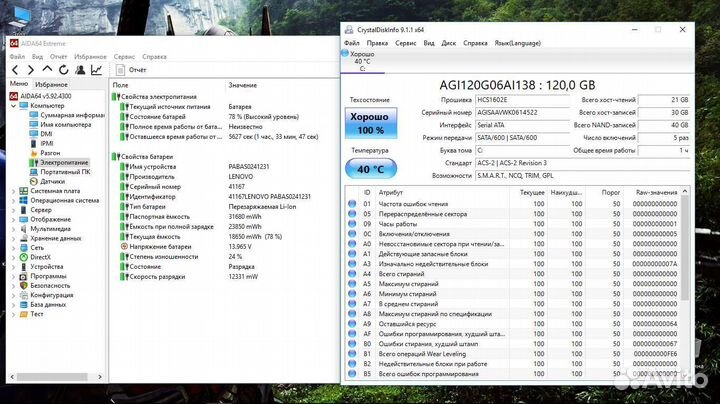720x404 pixels.
Task: Click AIDA64 tree horizontal scrollbar right arrow
Action: (100, 377)
